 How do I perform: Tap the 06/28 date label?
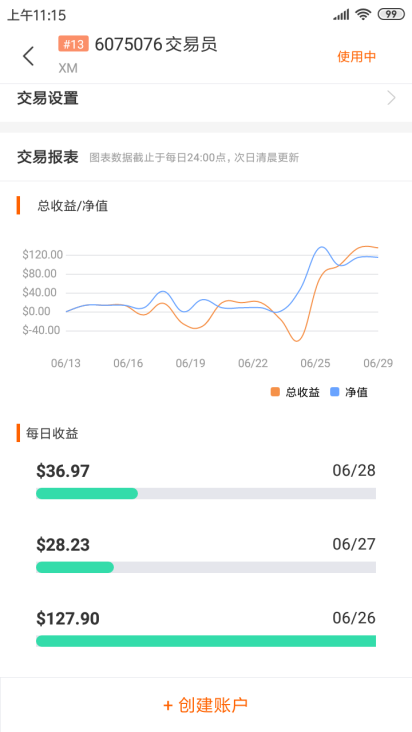point(354,471)
